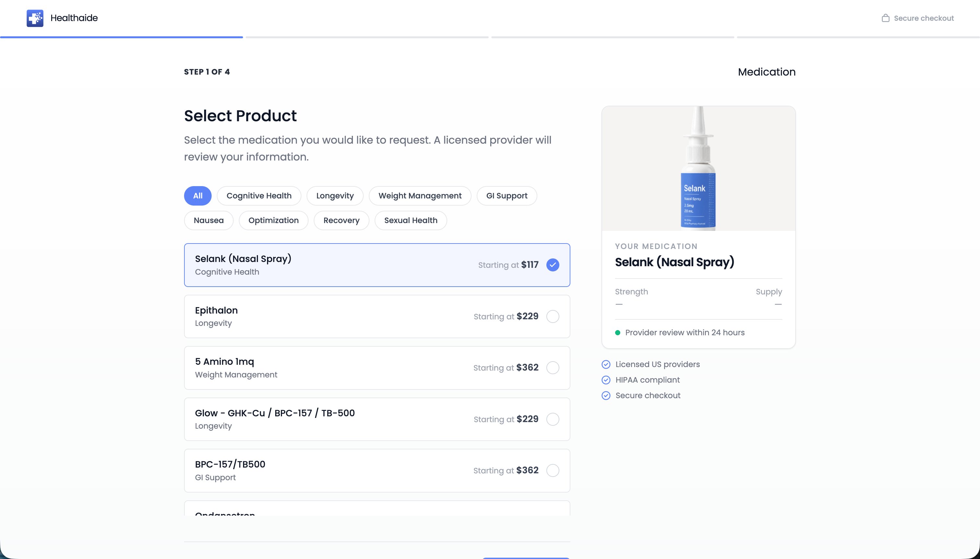Toggle the selected Selank radio checkmark
The image size is (980, 559).
(x=553, y=265)
